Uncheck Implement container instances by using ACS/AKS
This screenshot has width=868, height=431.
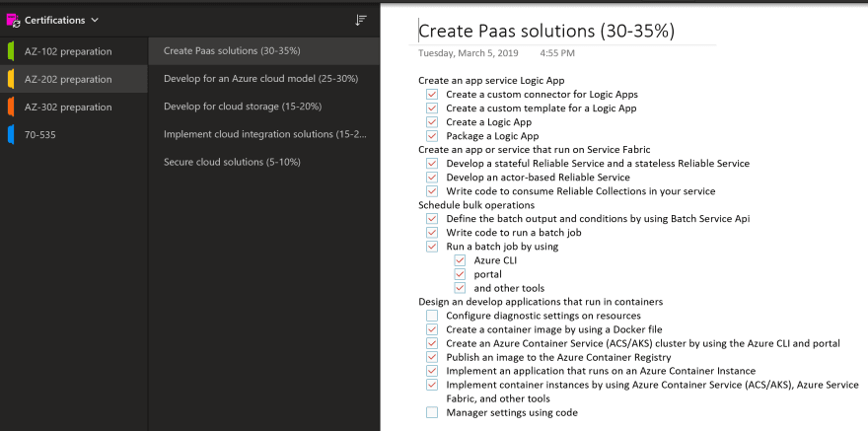(x=432, y=385)
